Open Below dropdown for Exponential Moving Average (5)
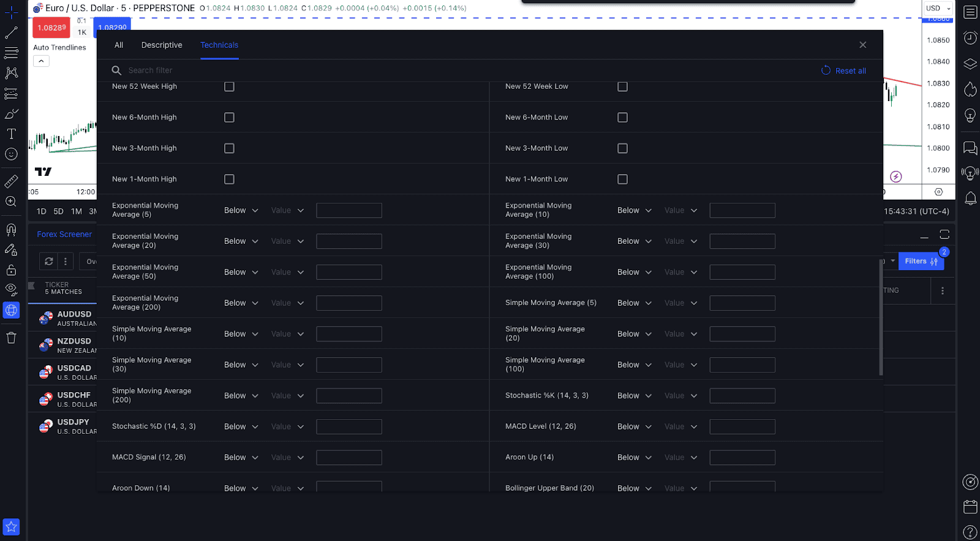Screen dimensions: 980x541 tap(241, 211)
